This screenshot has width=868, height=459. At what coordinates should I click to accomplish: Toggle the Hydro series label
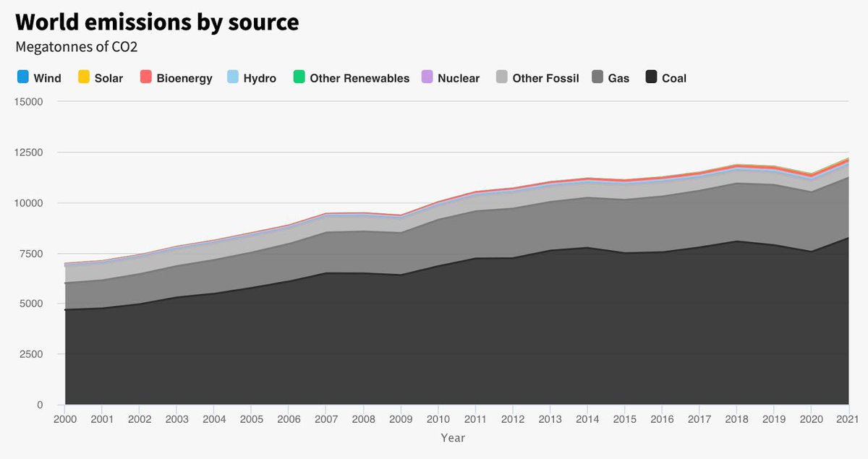point(260,78)
